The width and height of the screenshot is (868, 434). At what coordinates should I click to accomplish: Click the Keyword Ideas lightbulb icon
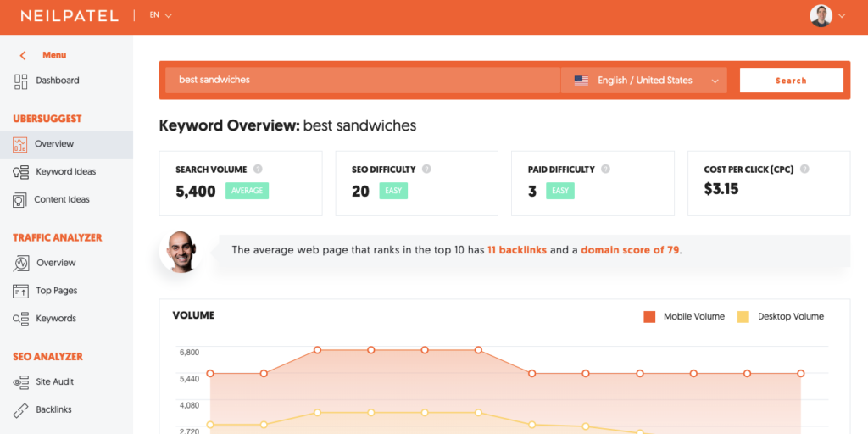20,172
